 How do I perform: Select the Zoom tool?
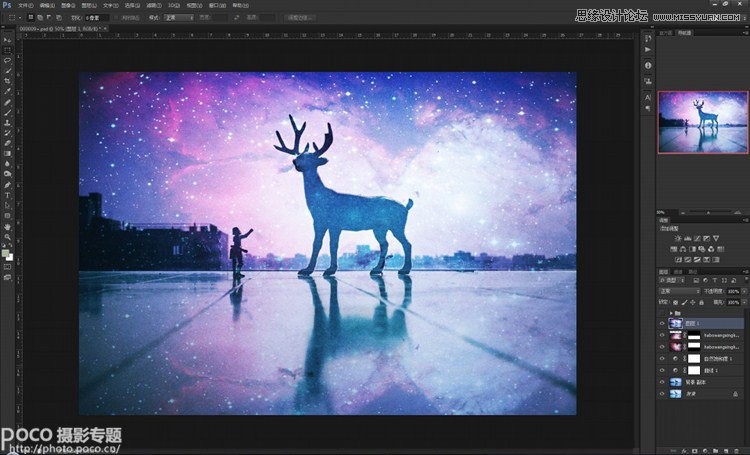tap(7, 237)
